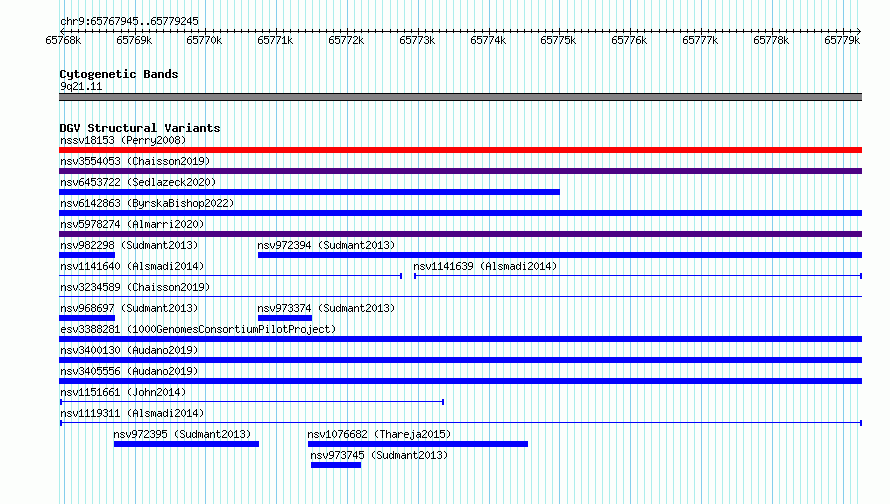Click the blue esv3388281 variant bar
This screenshot has height=504, width=890.
click(460, 339)
